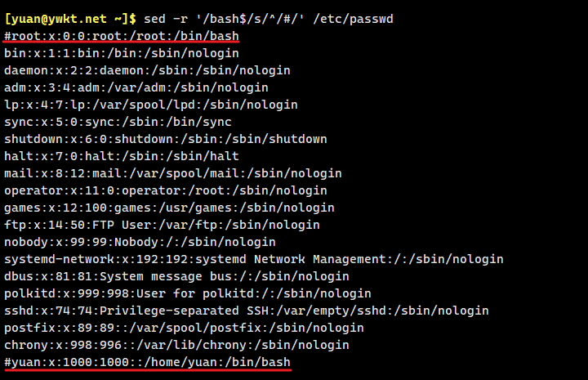Click the sshd Privilege-separated SSH line
The image size is (588, 380).
246,311
